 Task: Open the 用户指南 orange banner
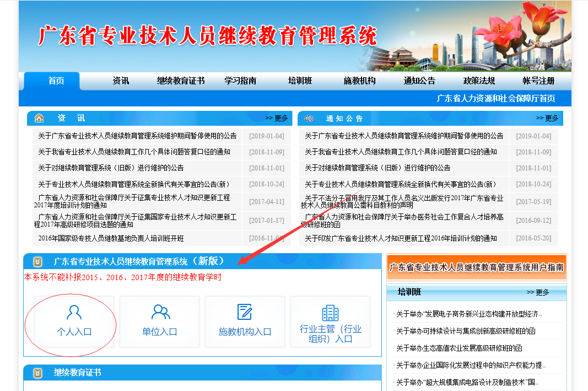[x=477, y=267]
